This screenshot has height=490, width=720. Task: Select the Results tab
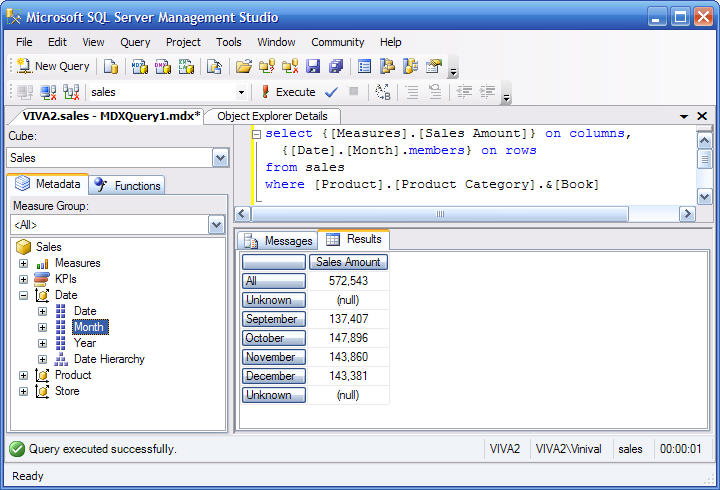tap(354, 239)
